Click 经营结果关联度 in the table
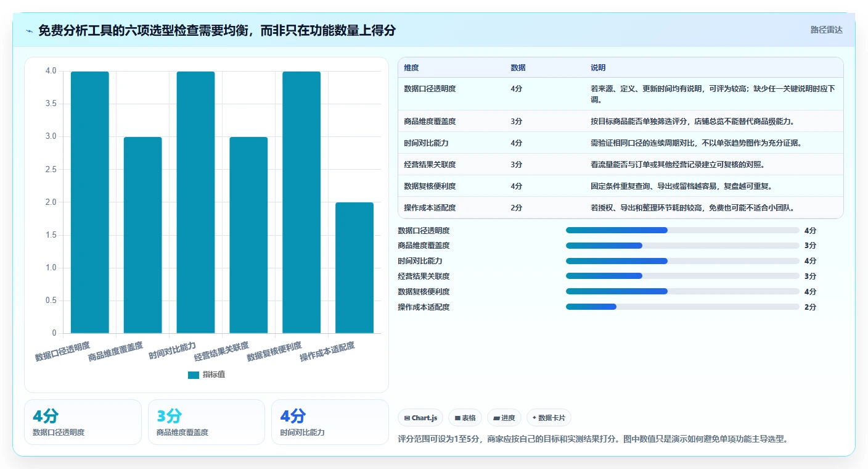Image resolution: width=868 pixels, height=469 pixels. (x=430, y=165)
